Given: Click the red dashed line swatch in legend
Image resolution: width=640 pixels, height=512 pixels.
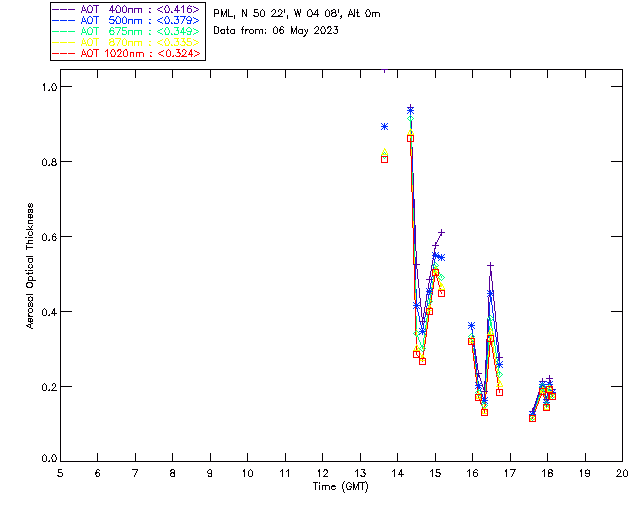Looking at the screenshot, I should tap(64, 54).
